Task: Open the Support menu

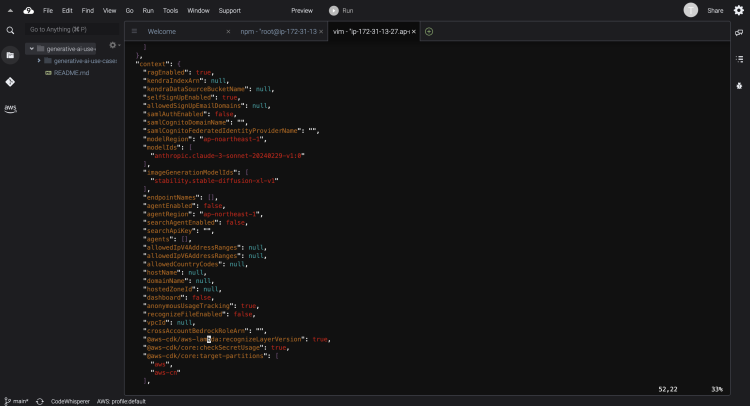Action: pyautogui.click(x=230, y=11)
